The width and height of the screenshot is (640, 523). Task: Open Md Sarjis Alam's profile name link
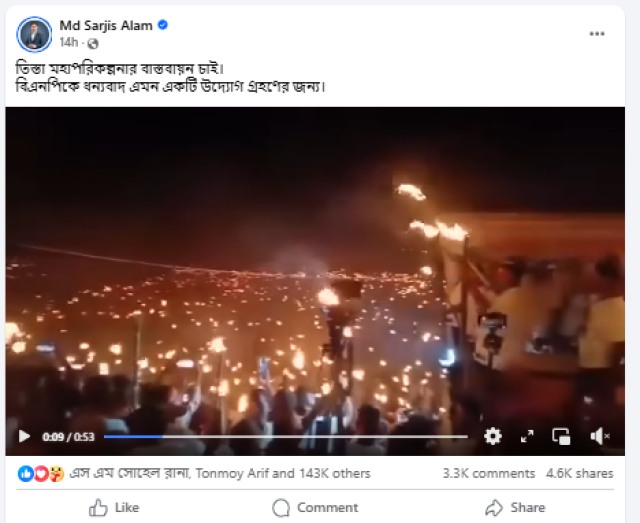99,26
